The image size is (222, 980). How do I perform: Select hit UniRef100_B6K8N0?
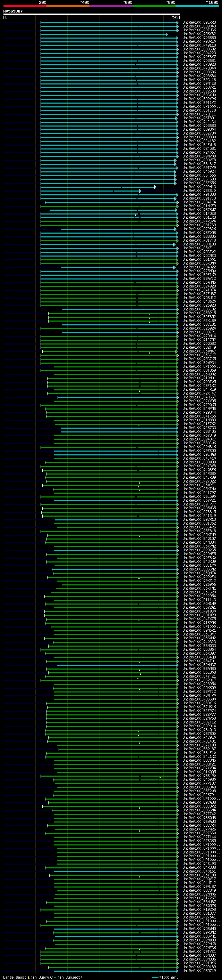coord(199,264)
